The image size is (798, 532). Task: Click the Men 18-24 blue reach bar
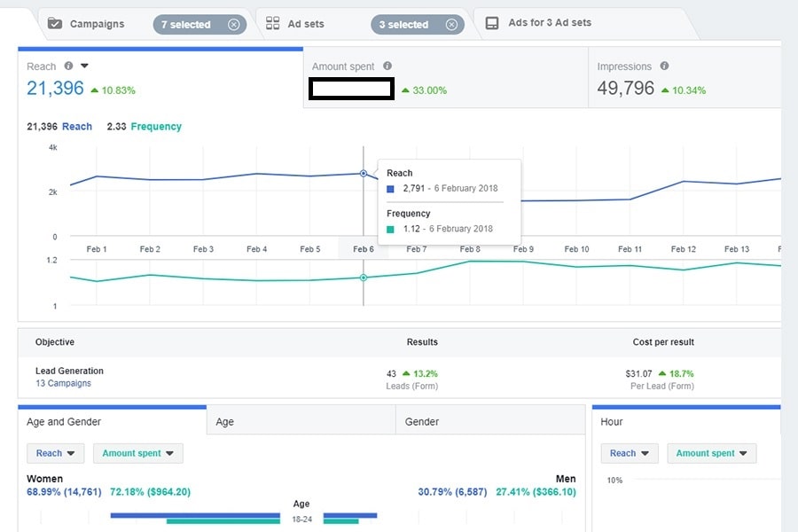[350, 516]
